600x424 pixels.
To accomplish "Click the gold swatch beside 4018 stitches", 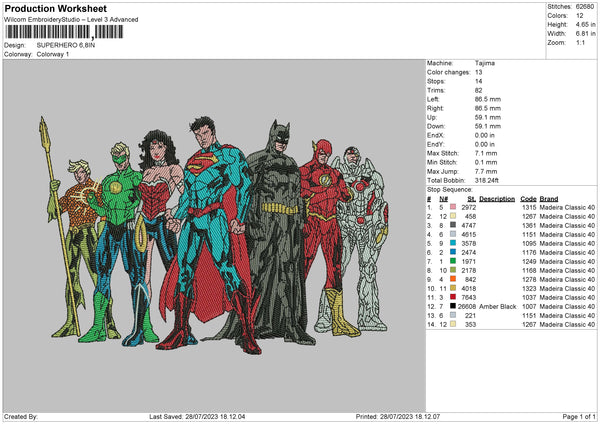I will pyautogui.click(x=453, y=288).
